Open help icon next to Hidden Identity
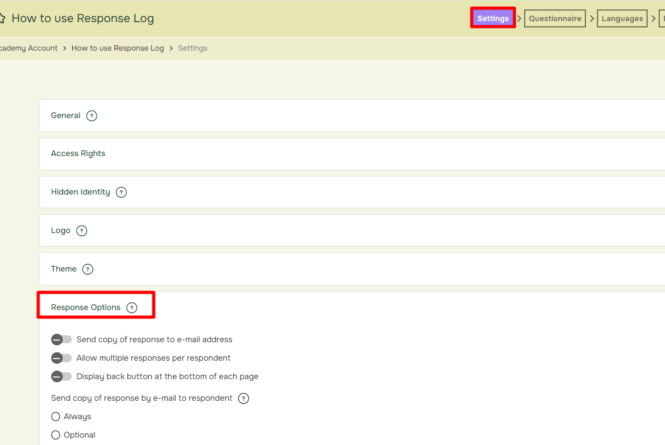 point(121,192)
